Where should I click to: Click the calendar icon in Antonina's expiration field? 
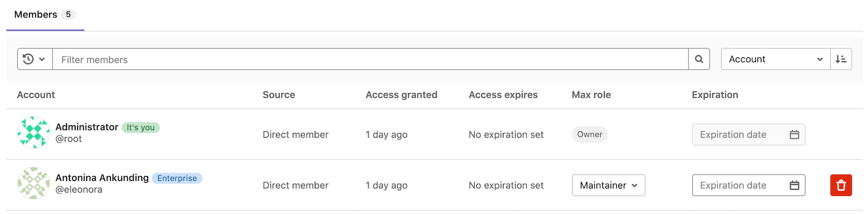[795, 186]
